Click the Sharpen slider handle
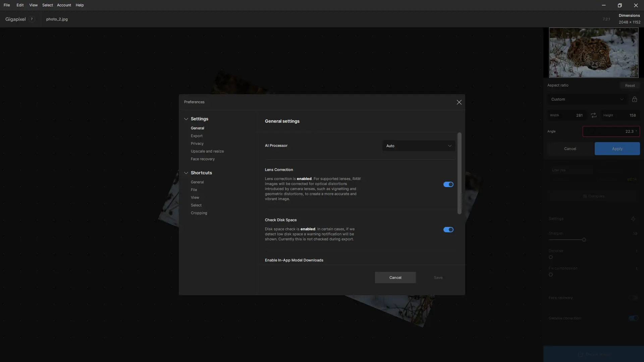Screen dimensions: 644x362 click(x=584, y=240)
